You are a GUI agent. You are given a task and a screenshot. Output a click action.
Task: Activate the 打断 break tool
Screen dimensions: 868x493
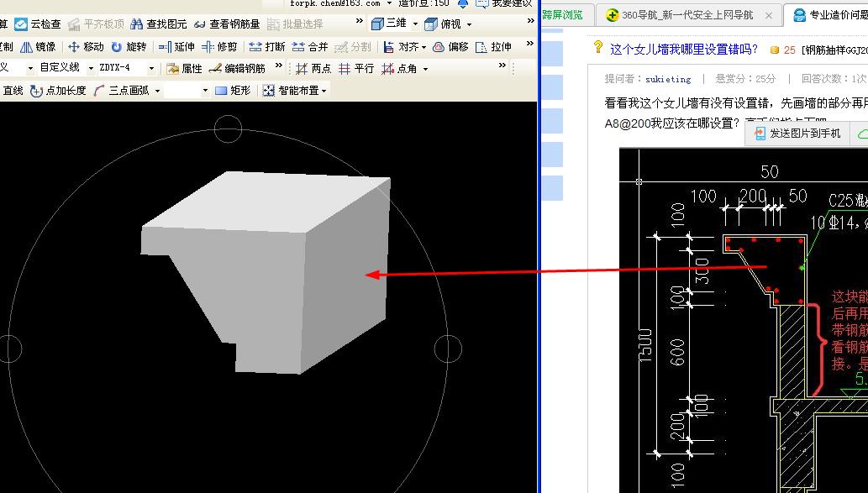click(266, 47)
